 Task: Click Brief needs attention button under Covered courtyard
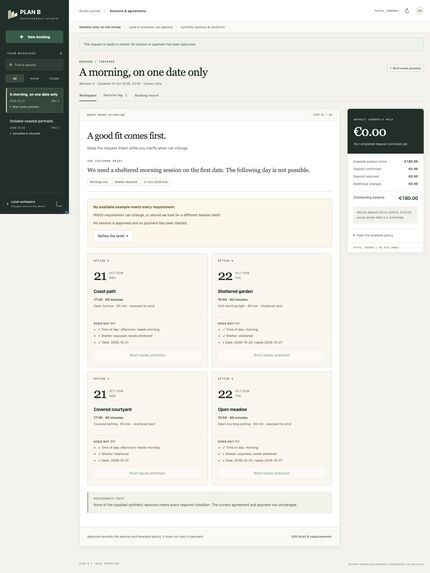(147, 473)
